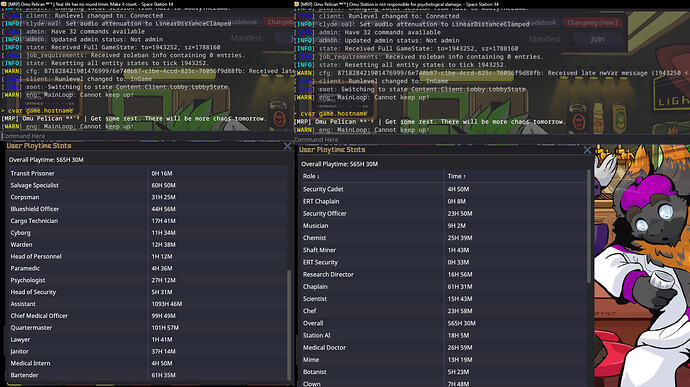Select the Cargo Technician row

[148, 221]
